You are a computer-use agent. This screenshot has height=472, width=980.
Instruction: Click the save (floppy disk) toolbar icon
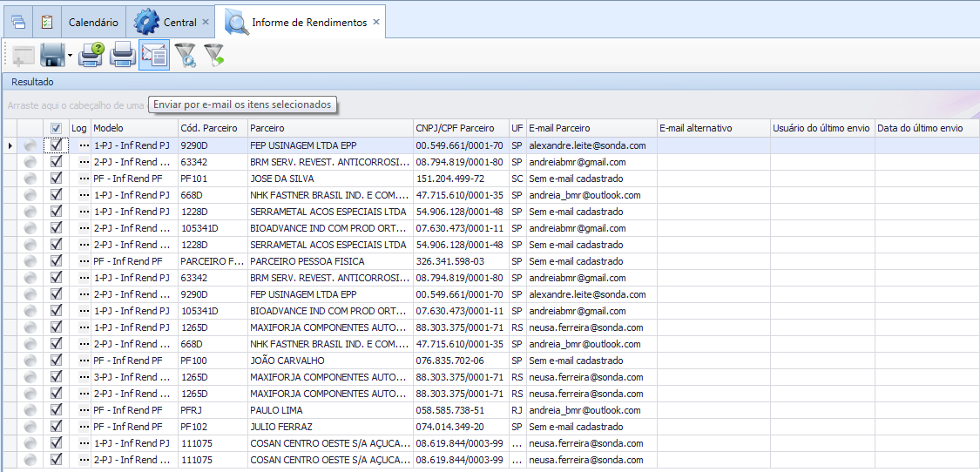tap(52, 55)
